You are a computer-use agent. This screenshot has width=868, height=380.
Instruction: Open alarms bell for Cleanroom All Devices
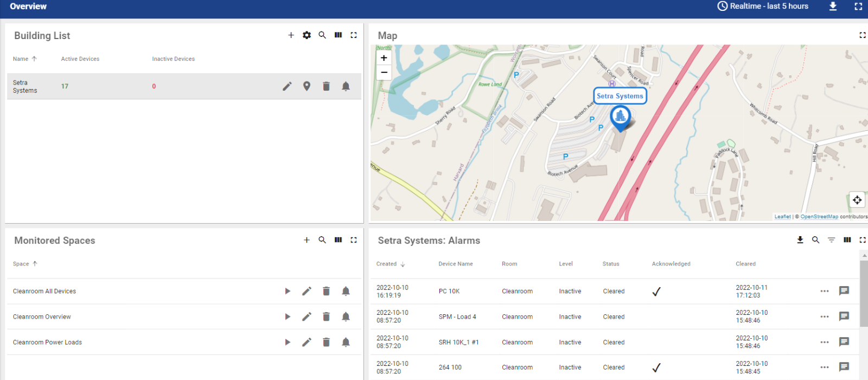pos(346,292)
